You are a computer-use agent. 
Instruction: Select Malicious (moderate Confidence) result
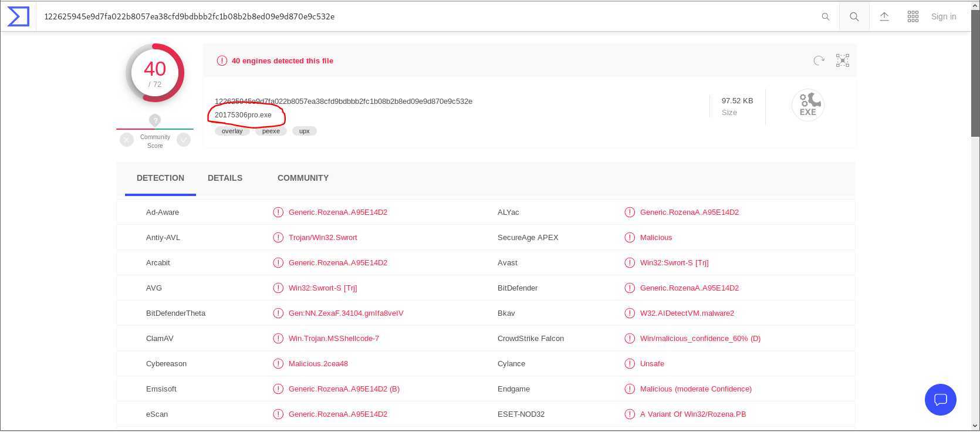pyautogui.click(x=696, y=389)
